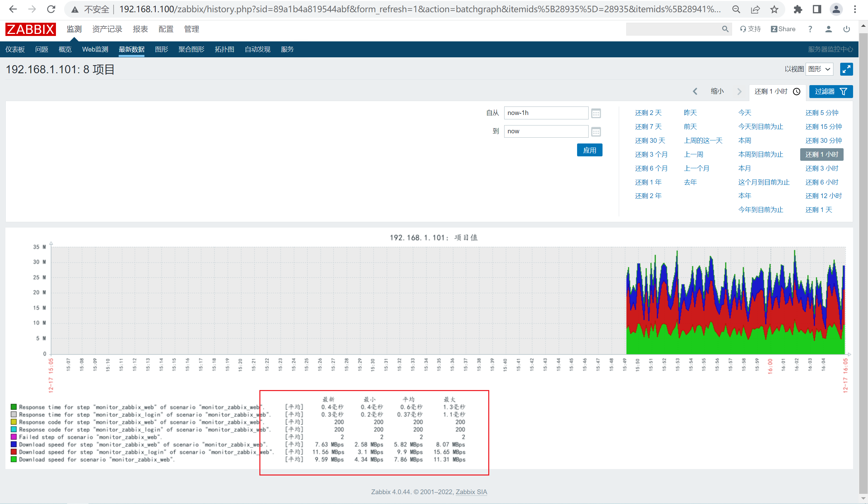Screen dimensions: 868x504
Task: Go to 自动发现 submenu
Action: pos(257,49)
